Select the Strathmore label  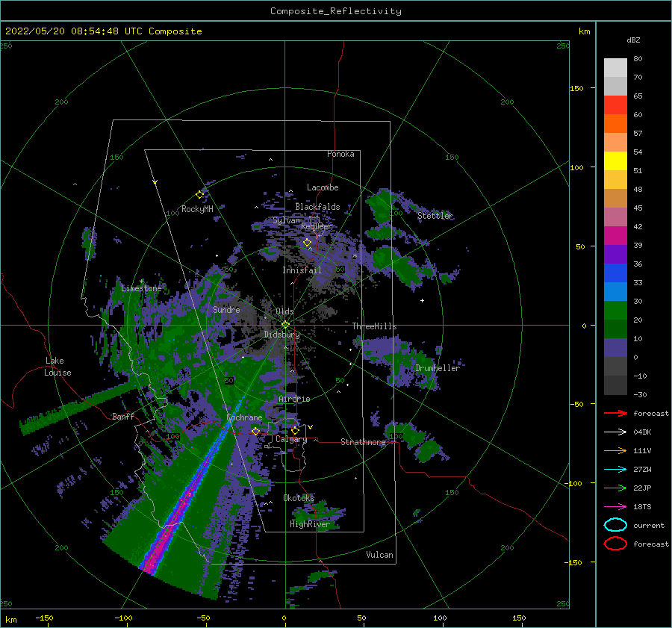pos(363,442)
